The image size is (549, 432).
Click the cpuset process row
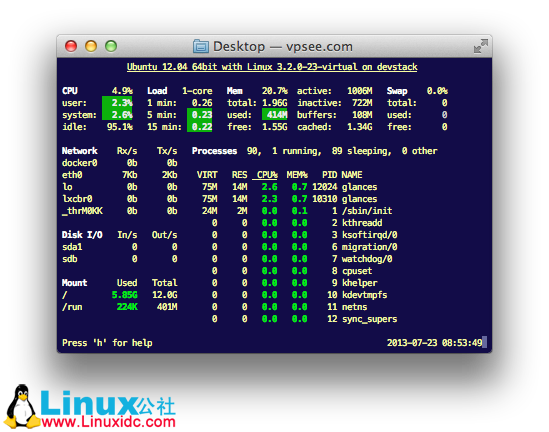coord(292,271)
